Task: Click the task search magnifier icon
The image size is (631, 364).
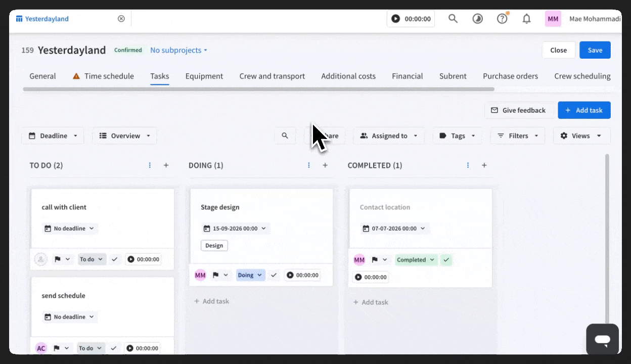Action: click(285, 135)
